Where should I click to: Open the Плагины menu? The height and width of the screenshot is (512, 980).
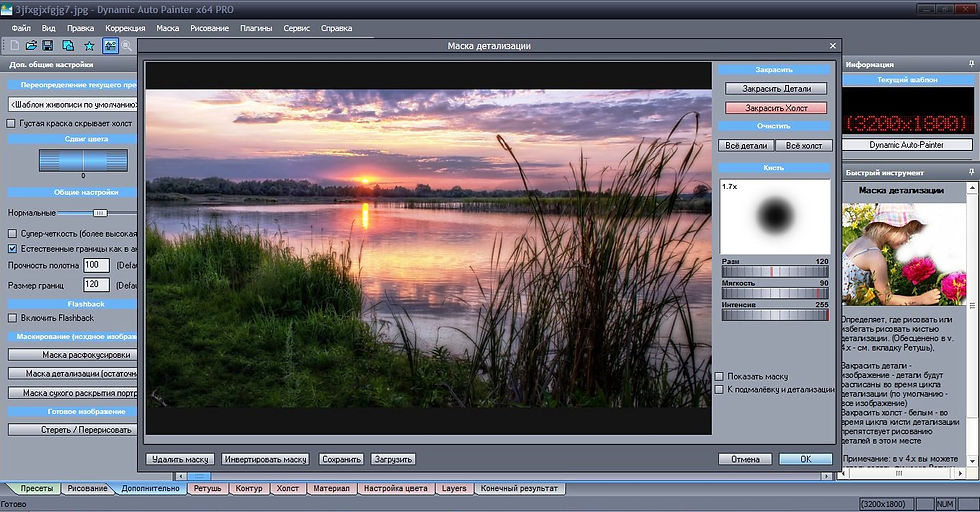pyautogui.click(x=256, y=28)
